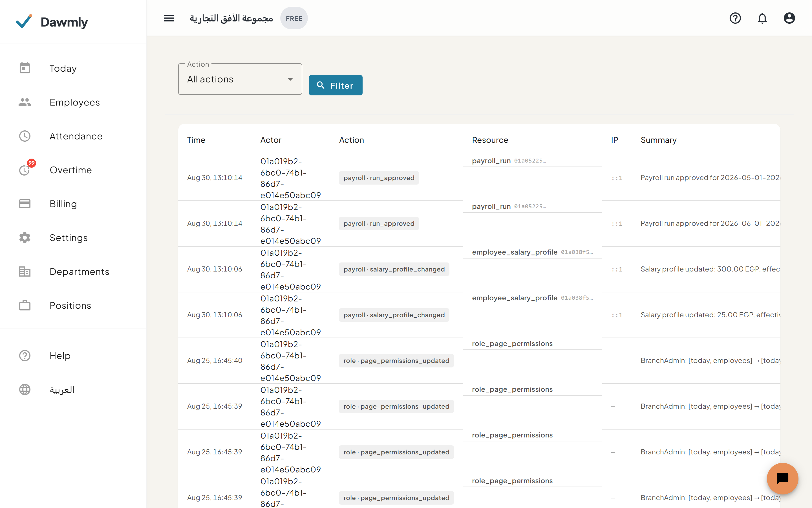Click the Filter button

[336, 85]
